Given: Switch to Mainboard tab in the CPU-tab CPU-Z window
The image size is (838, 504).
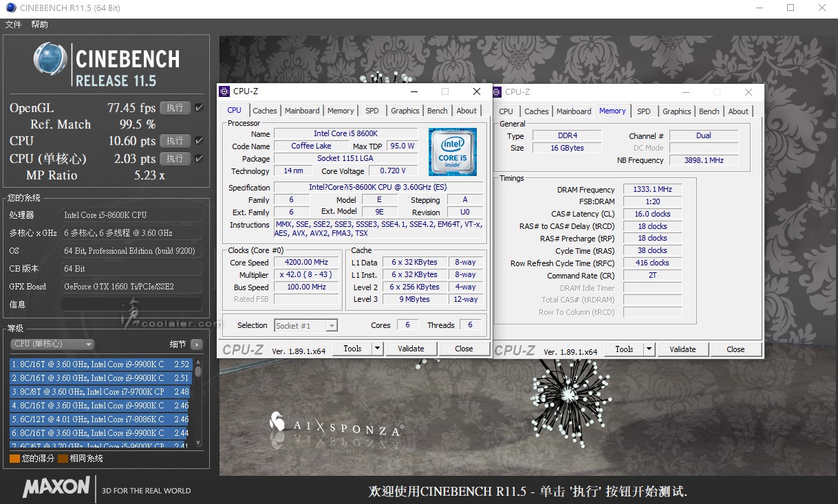Looking at the screenshot, I should point(302,111).
